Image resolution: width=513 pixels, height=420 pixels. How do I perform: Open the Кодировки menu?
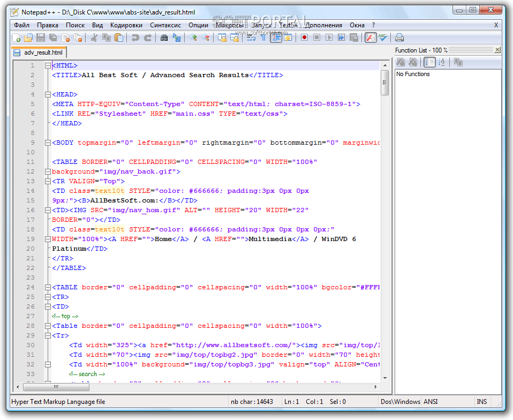point(126,25)
